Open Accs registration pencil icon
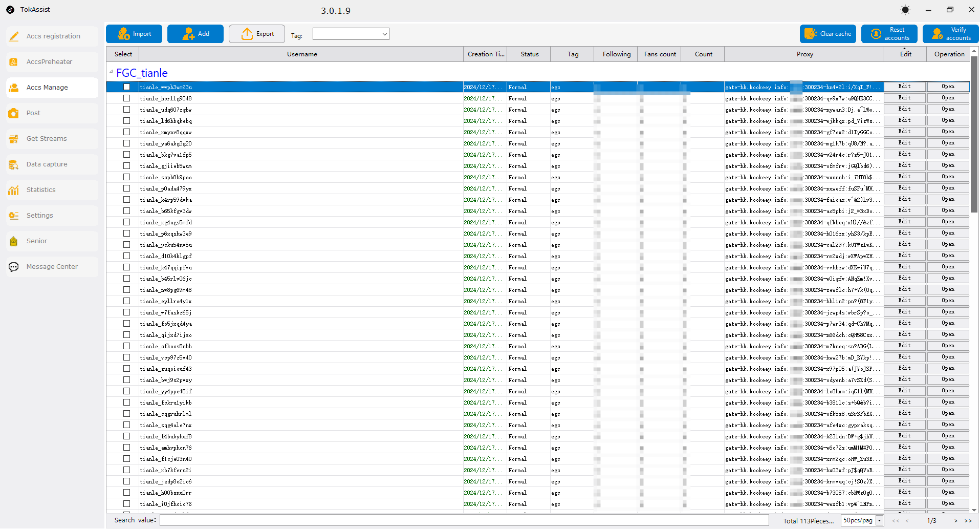Viewport: 980px width, 529px height. click(14, 36)
